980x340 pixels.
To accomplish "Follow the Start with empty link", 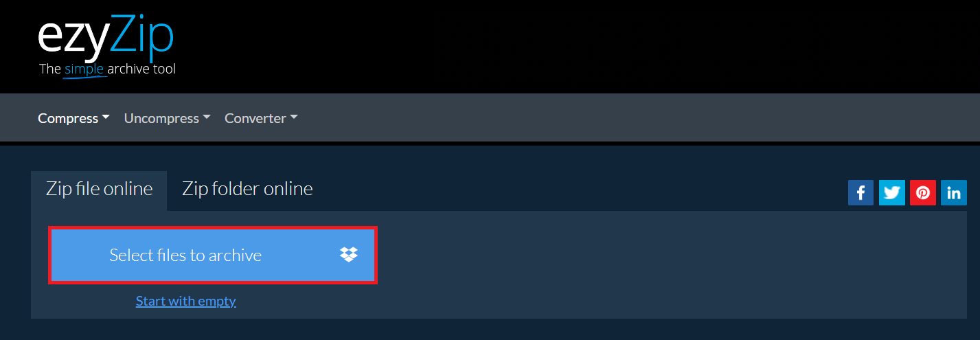I will (186, 301).
